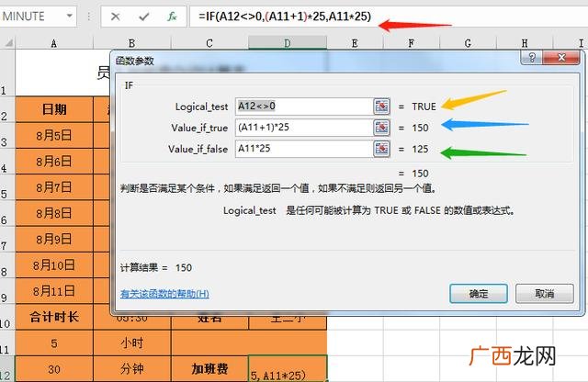The image size is (588, 382).
Task: Click the Value_if_false range selector icon
Action: 382,149
